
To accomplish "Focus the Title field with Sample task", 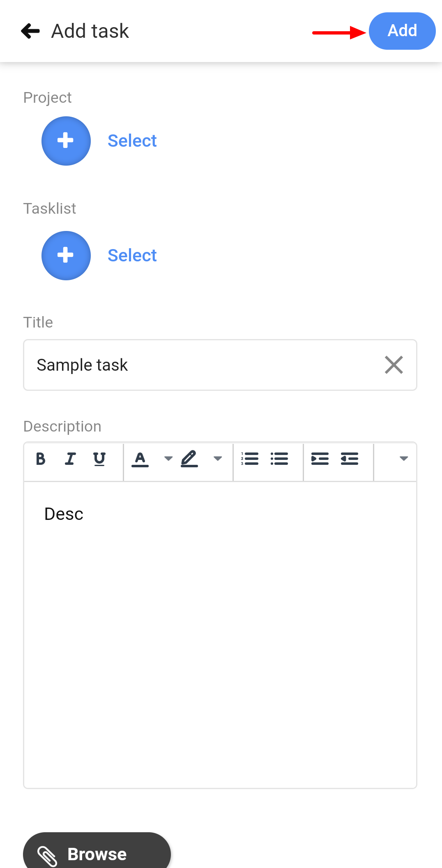I will 220,365.
